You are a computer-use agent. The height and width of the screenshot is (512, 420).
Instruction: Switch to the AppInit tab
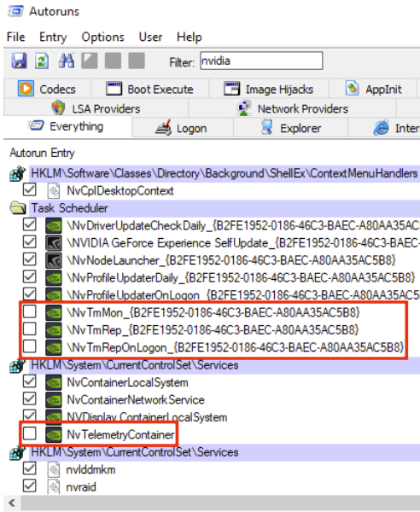tap(373, 89)
